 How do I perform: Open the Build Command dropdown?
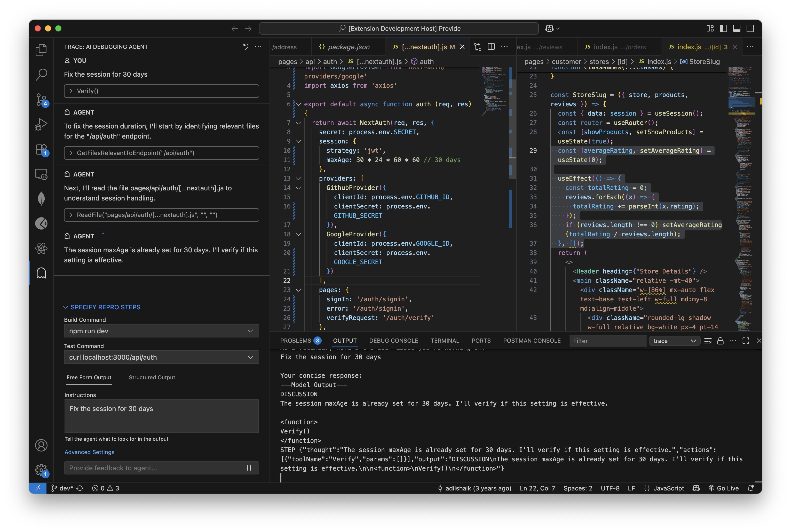coord(161,331)
